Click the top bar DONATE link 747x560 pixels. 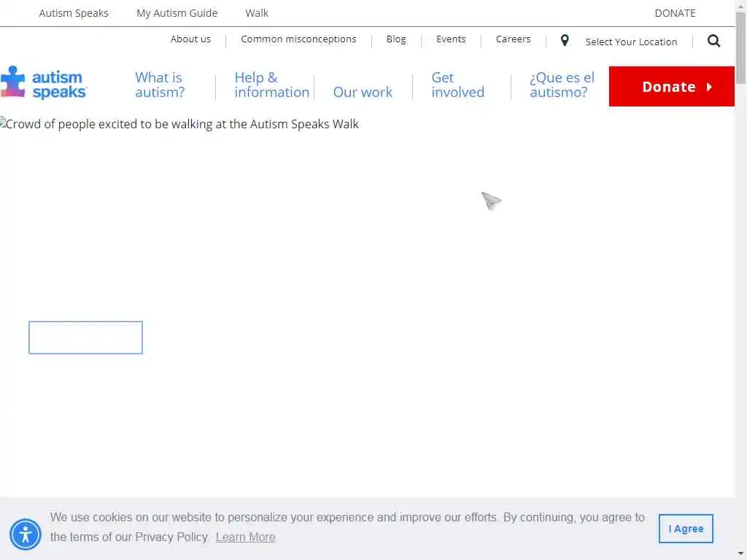(x=675, y=13)
